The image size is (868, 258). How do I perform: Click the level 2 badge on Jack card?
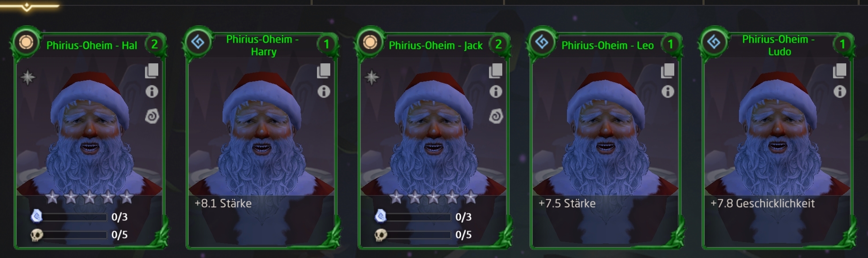click(498, 44)
